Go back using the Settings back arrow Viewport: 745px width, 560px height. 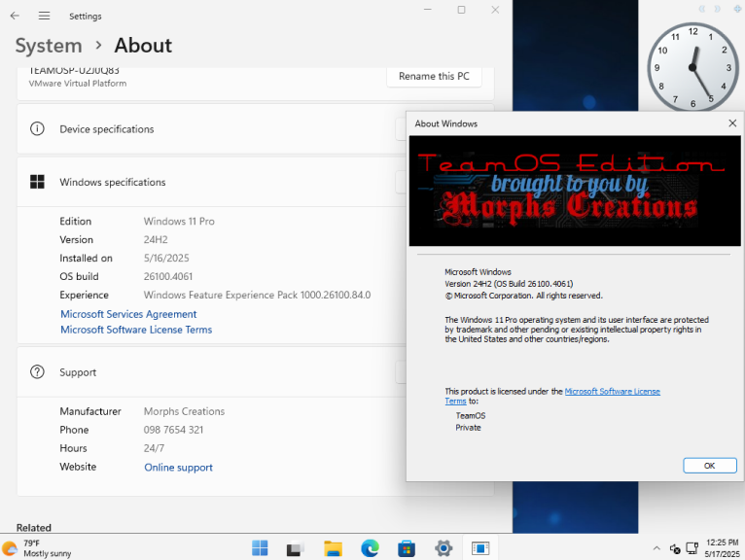pos(15,16)
